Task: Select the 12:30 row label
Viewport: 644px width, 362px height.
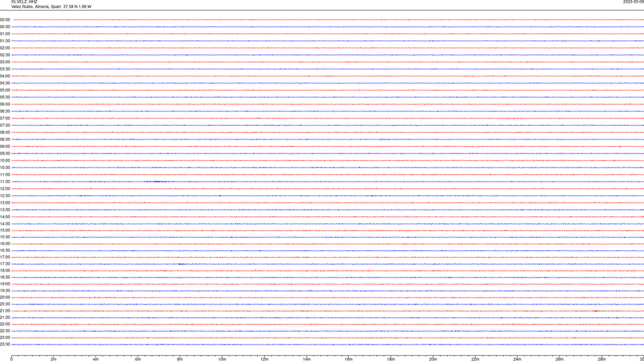Action: (x=5, y=196)
